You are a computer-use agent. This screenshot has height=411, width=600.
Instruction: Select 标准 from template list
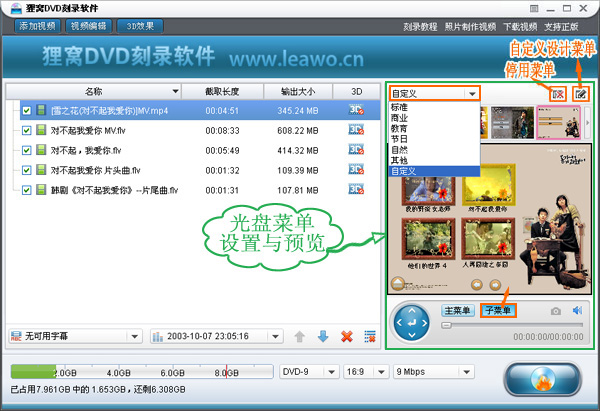pyautogui.click(x=434, y=107)
